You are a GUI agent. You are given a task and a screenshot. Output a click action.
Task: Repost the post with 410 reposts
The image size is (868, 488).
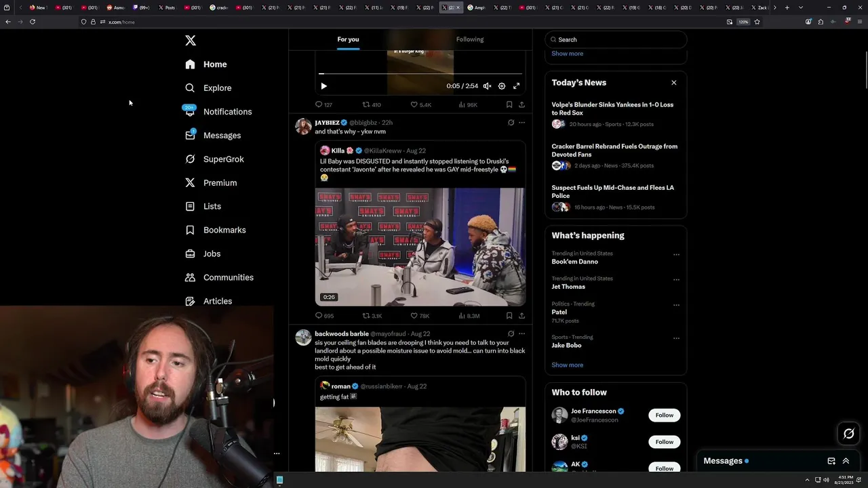[372, 105]
